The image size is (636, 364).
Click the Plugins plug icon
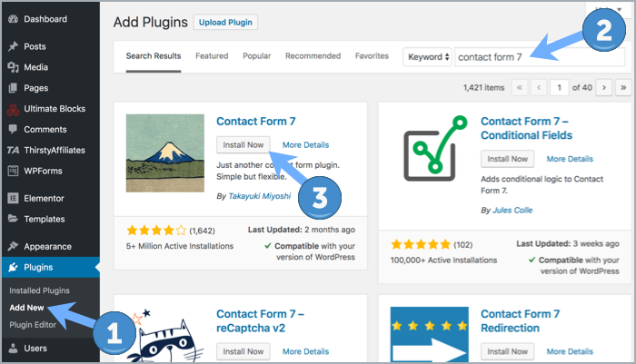click(x=13, y=267)
